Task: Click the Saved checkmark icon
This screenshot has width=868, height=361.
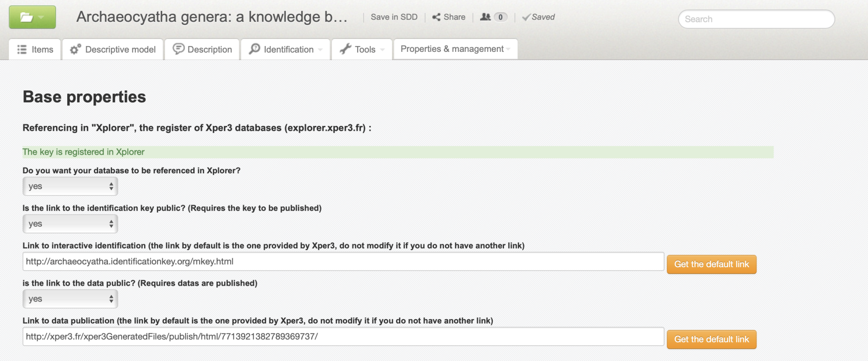Action: click(526, 18)
